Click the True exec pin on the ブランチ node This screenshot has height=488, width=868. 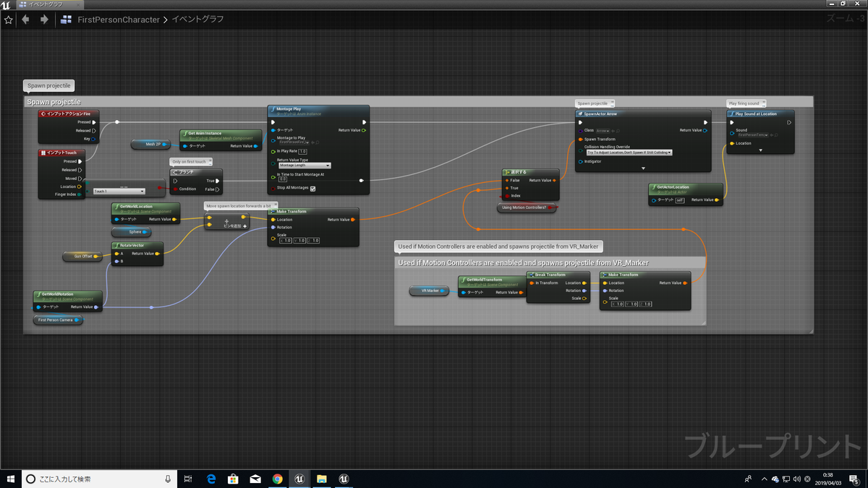(218, 181)
